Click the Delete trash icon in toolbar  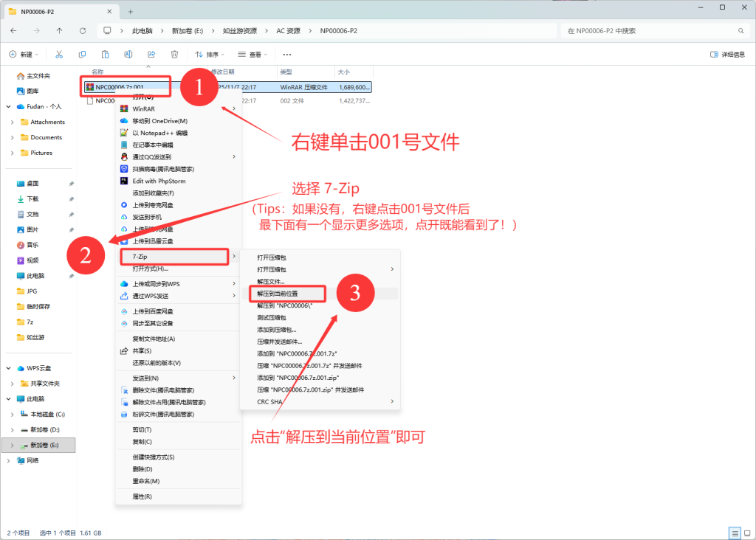[x=174, y=55]
